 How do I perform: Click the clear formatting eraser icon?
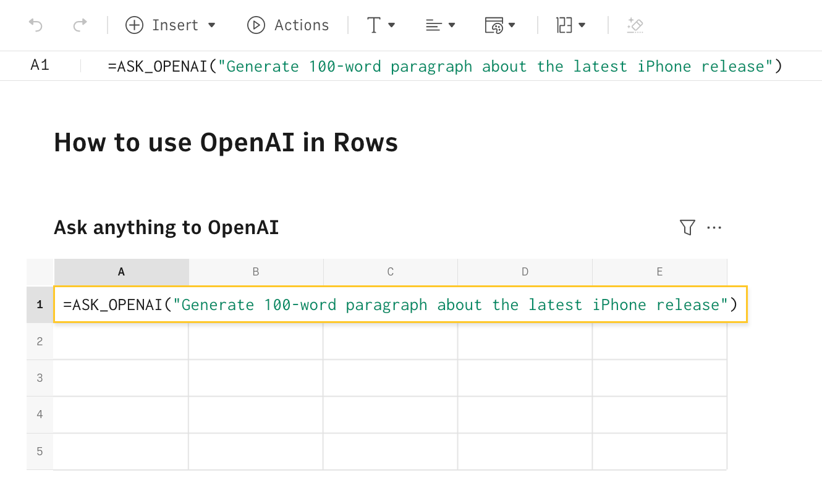[635, 25]
